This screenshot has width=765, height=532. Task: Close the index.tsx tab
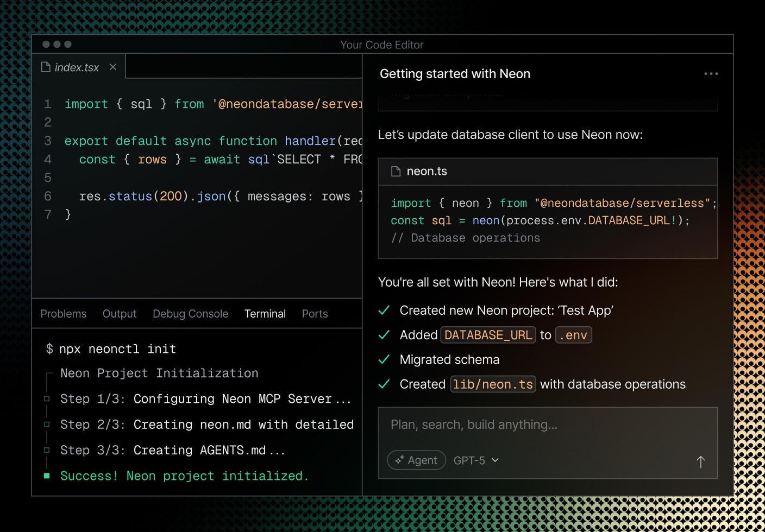(x=112, y=67)
